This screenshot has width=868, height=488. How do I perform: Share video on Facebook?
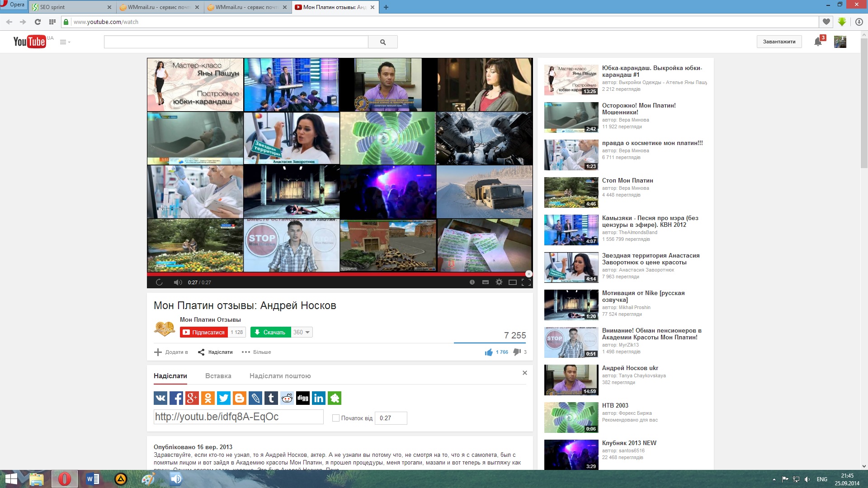tap(176, 398)
